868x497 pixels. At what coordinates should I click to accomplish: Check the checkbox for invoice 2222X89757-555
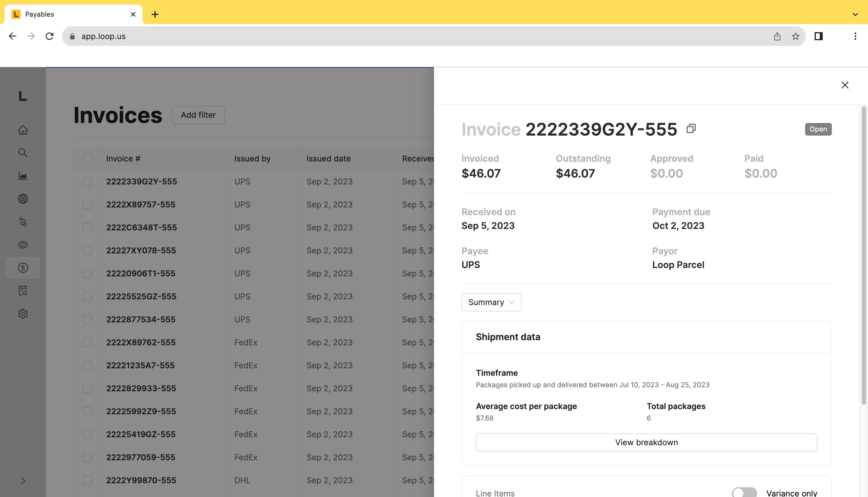click(x=87, y=205)
